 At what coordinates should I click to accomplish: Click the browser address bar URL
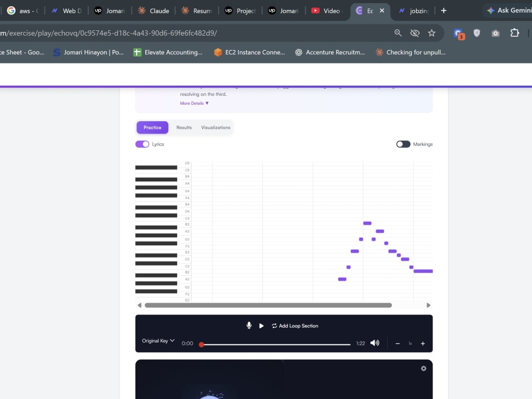pyautogui.click(x=109, y=33)
